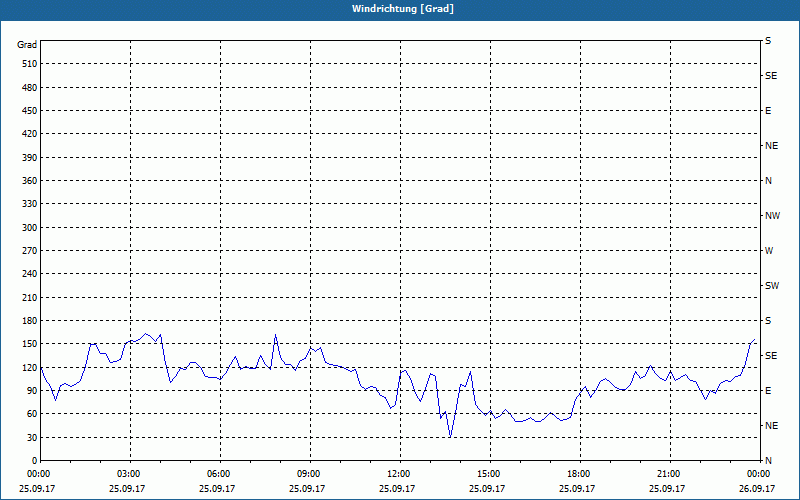Select the 330 degree axis label
This screenshot has height=500, width=800.
tap(30, 204)
